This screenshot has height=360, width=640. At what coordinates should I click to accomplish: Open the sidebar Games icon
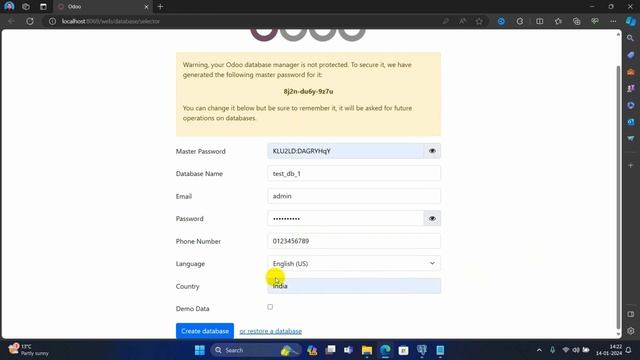point(631,89)
